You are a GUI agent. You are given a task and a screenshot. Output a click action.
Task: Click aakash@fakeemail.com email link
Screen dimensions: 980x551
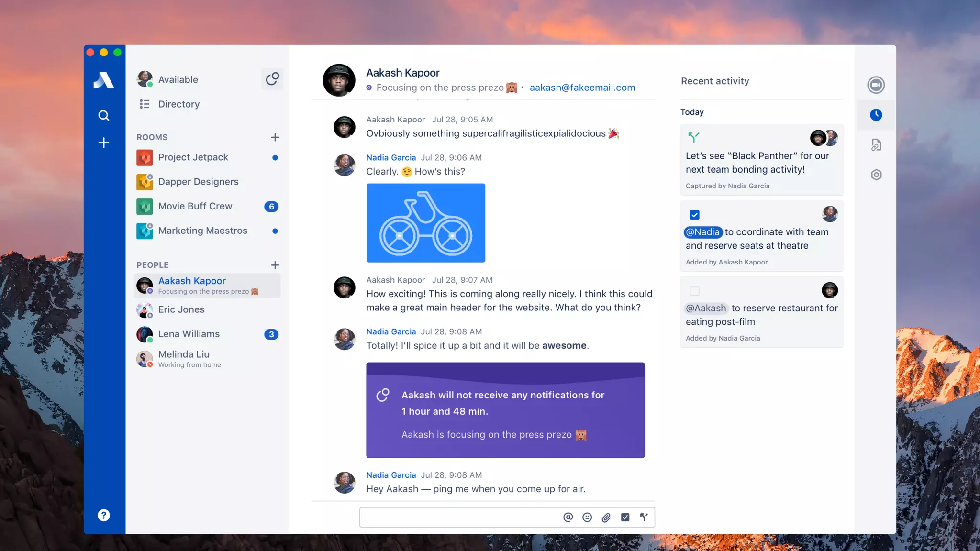tap(582, 88)
